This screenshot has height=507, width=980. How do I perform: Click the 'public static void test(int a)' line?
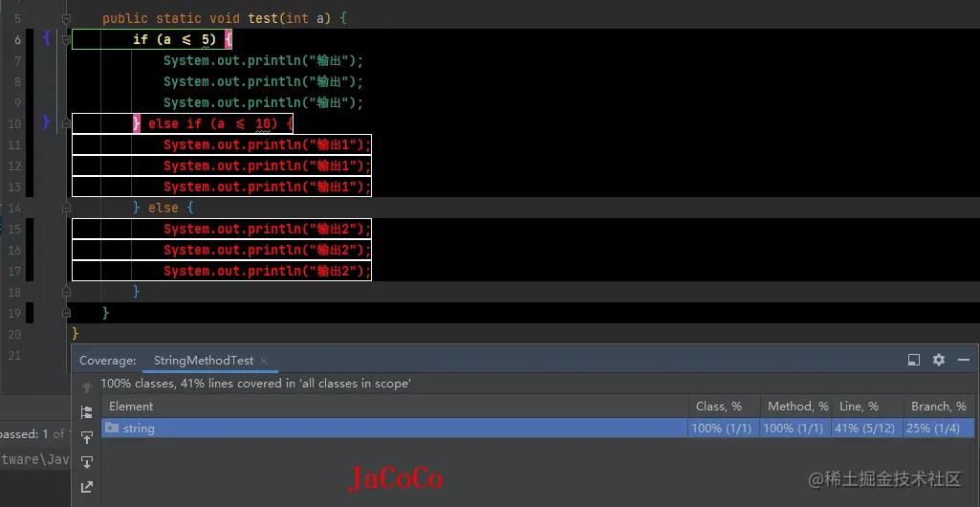[x=225, y=19]
